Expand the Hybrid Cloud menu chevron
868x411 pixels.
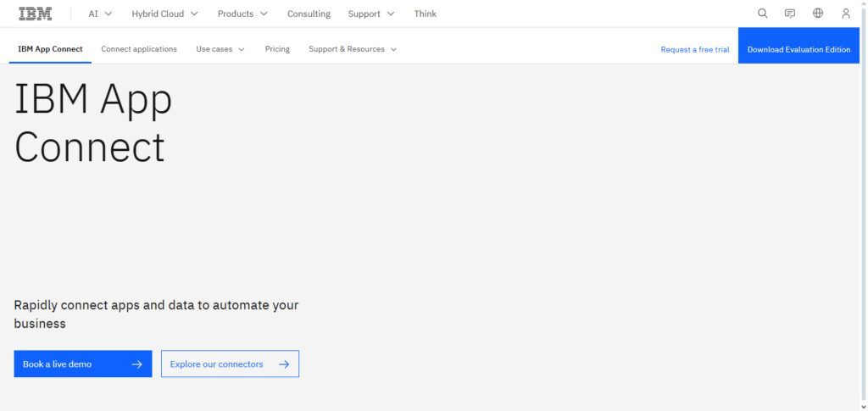pos(194,14)
